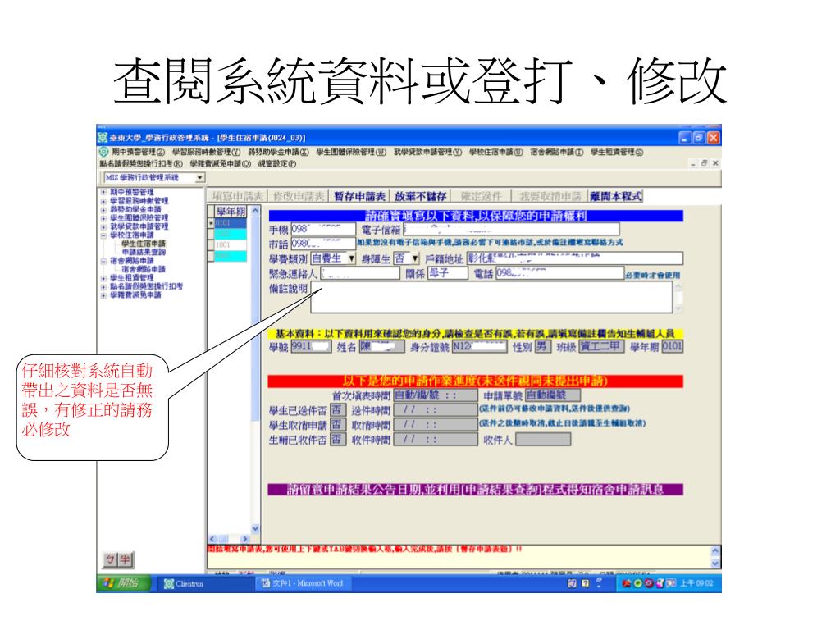Expand the 學生團體保險管理 tree node
Screen dimensions: 840x630
tap(103, 217)
